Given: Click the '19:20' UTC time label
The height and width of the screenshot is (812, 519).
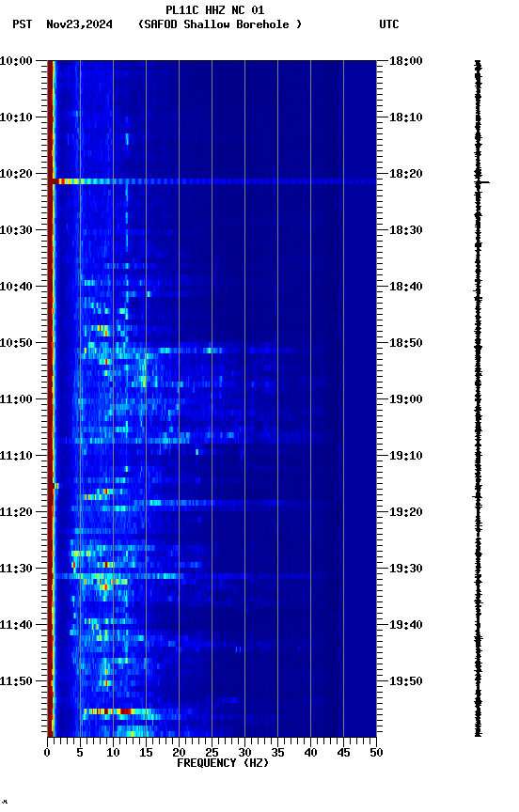Looking at the screenshot, I should 406,513.
